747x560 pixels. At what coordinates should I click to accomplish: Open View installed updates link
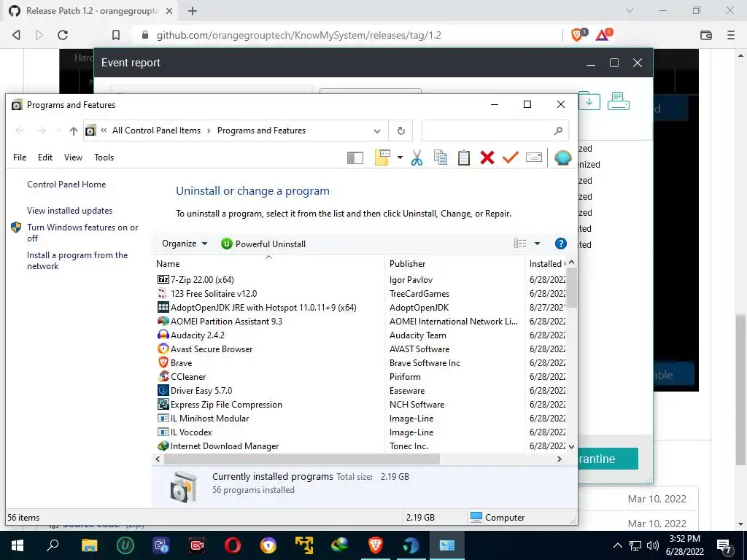(69, 211)
